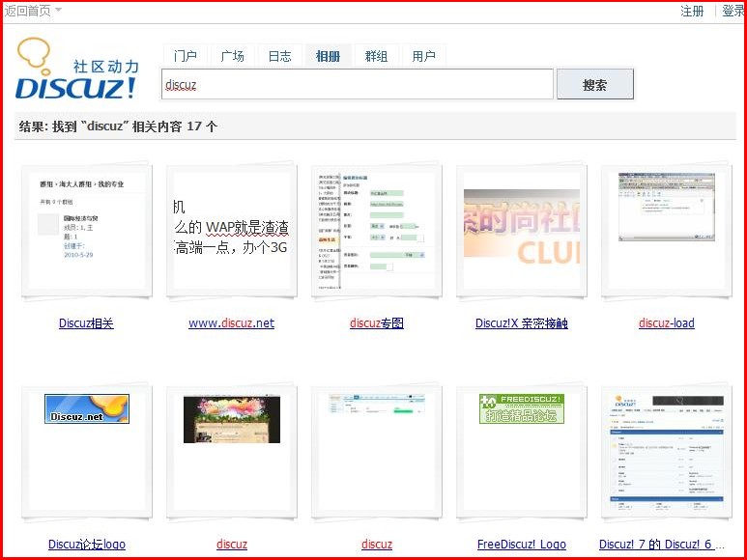Open the FreeDiscuz! Logo album thumbnail

click(x=522, y=452)
